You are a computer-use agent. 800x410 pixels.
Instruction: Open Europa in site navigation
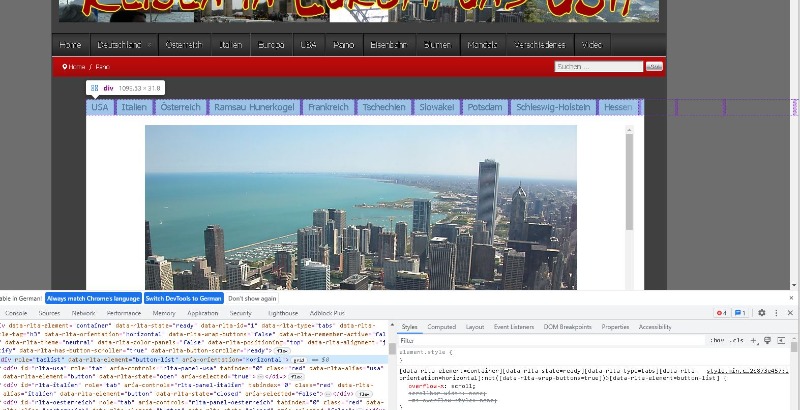point(271,45)
